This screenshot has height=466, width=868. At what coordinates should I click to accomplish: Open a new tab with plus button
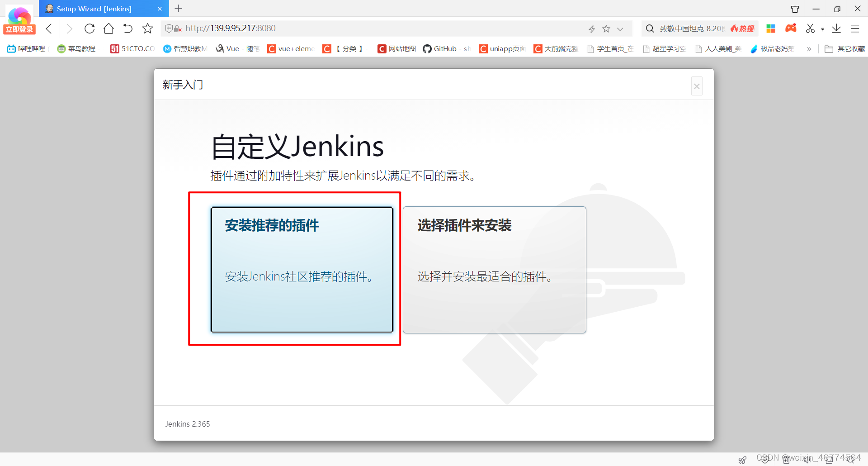tap(179, 9)
